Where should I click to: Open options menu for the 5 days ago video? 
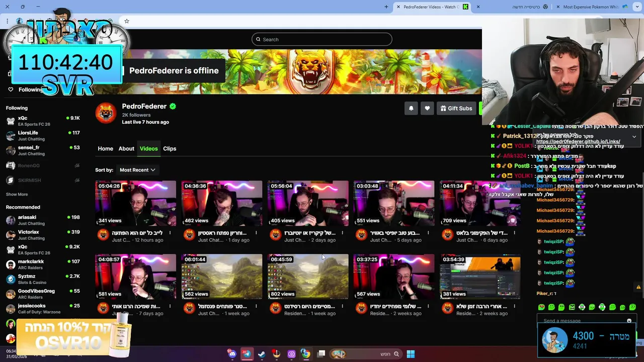click(x=428, y=233)
